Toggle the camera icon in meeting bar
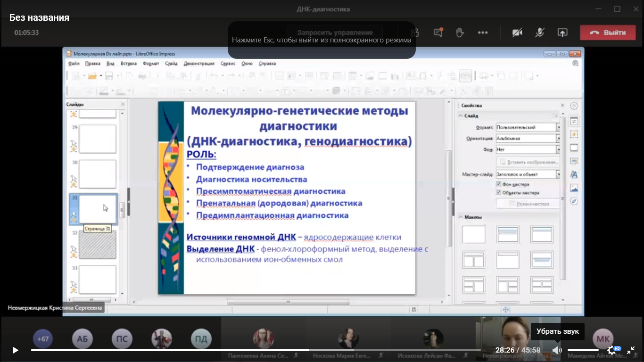The width and height of the screenshot is (644, 362). click(518, 33)
